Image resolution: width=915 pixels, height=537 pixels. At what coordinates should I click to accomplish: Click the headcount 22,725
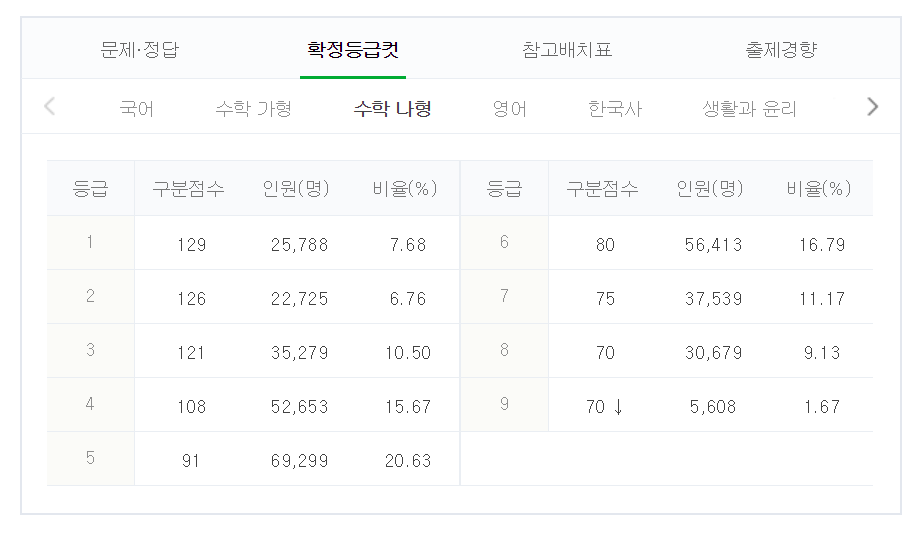299,299
